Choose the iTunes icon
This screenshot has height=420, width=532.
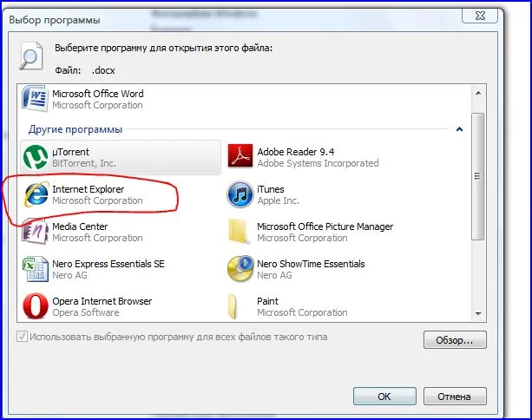pos(240,194)
